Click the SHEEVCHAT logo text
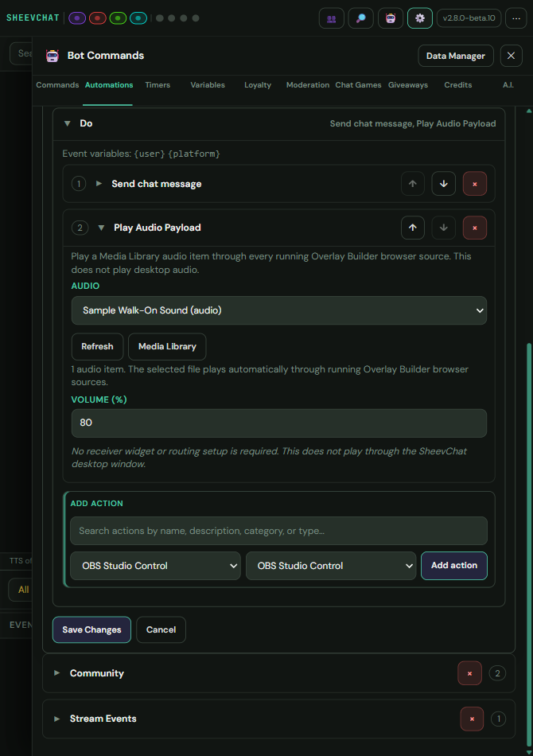The height and width of the screenshot is (756, 533). coord(33,18)
